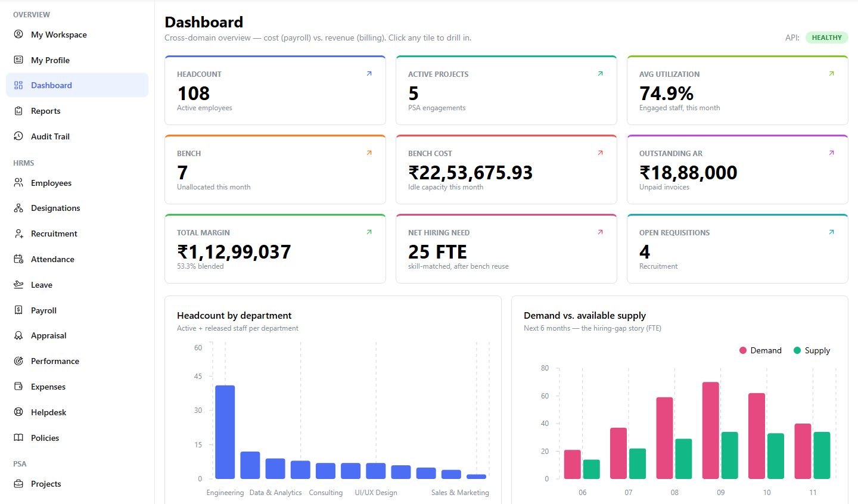Click the "74.9%" utilization value
The image size is (858, 504).
tap(666, 94)
